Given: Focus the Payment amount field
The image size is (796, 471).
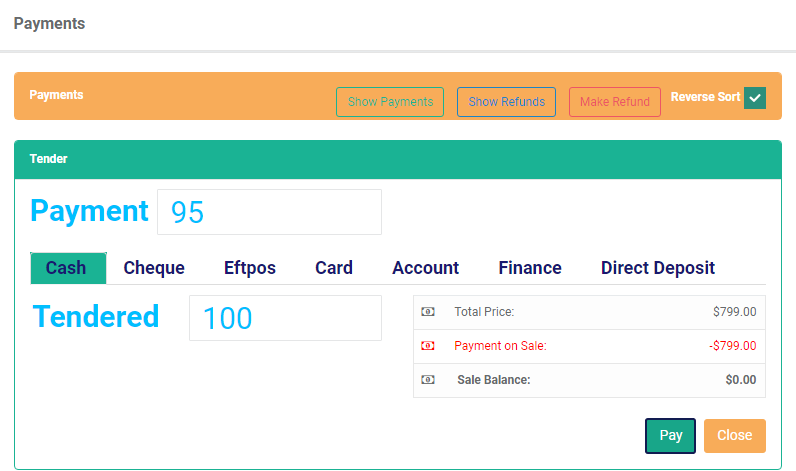Looking at the screenshot, I should (x=270, y=212).
